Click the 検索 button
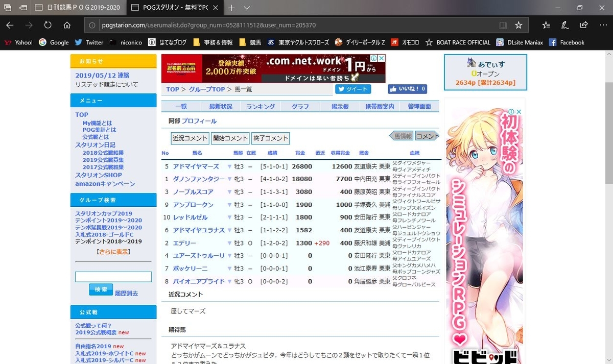Image resolution: width=613 pixels, height=364 pixels. click(101, 289)
